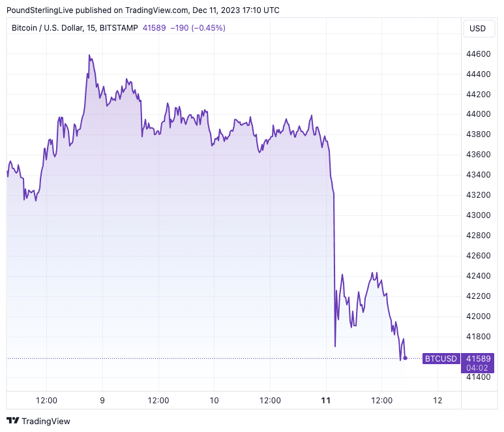Click the 42000 price axis label
This screenshot has height=432, width=504.
point(478,316)
